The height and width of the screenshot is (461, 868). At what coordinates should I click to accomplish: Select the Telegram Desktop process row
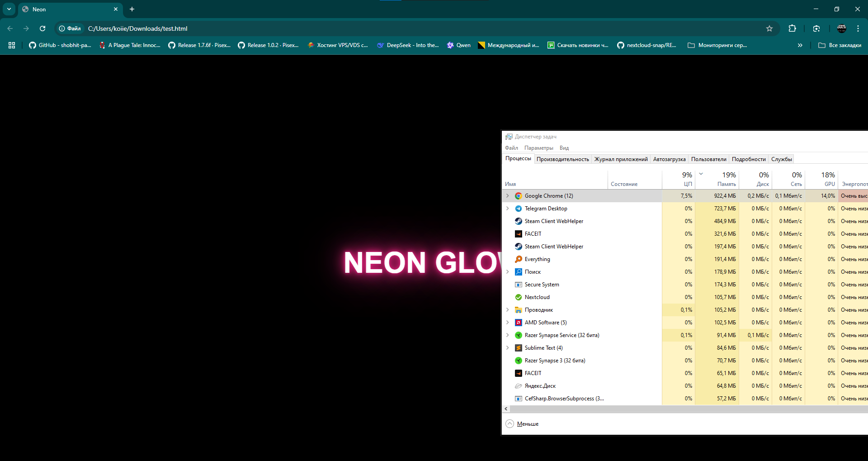click(546, 209)
